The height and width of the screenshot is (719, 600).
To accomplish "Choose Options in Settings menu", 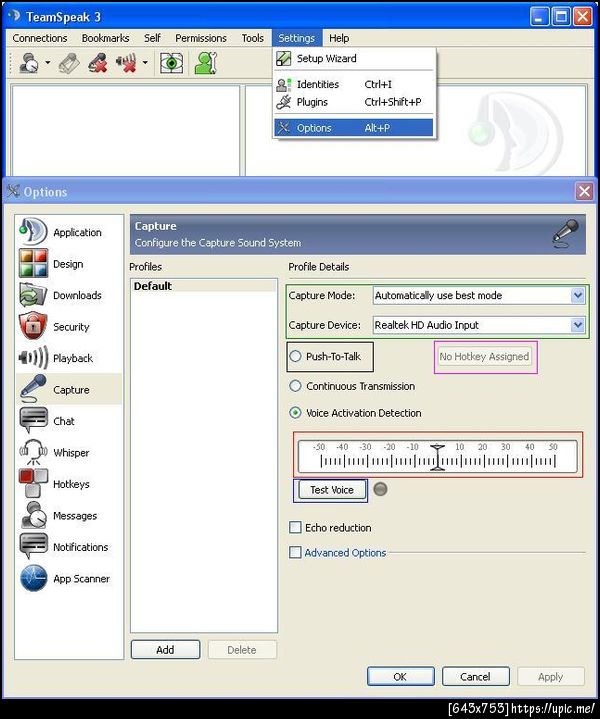I will pos(354,128).
